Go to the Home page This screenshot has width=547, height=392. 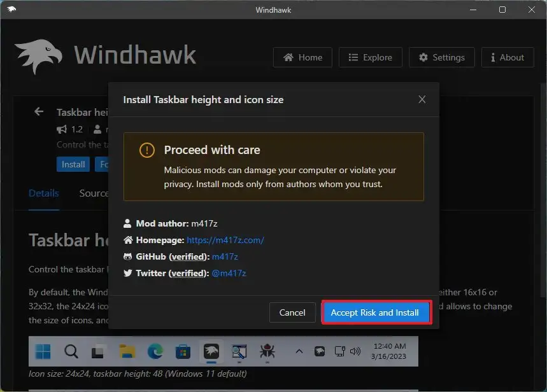[302, 57]
